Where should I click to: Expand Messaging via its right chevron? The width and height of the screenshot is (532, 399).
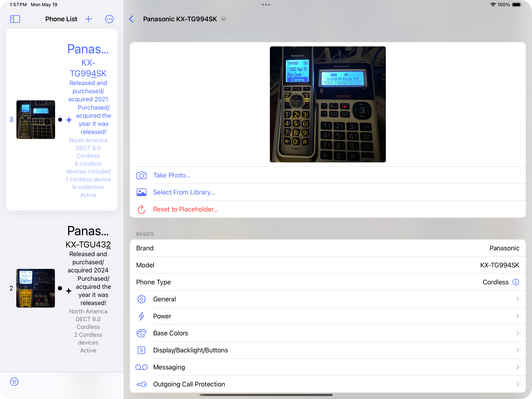(x=518, y=367)
